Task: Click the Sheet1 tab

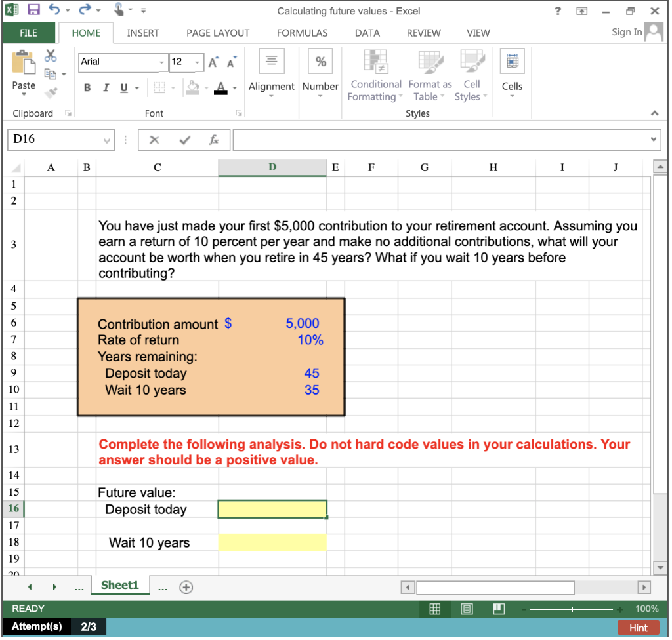Action: point(120,586)
